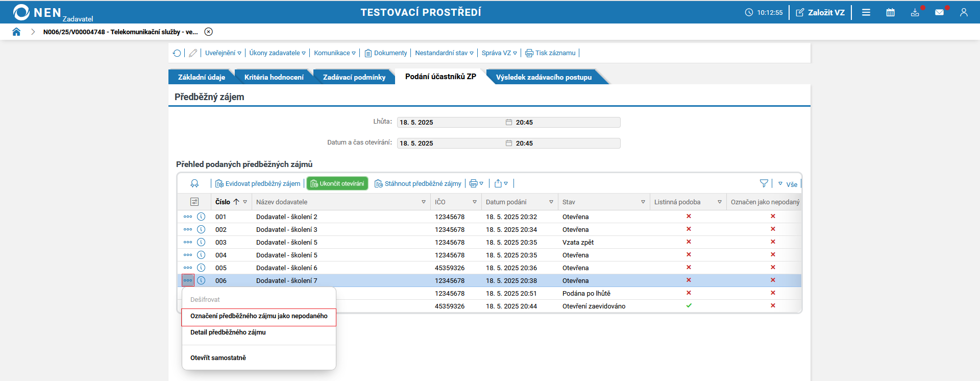Click Založit VZ in the header
Screen dimensions: 980x381
pos(820,12)
